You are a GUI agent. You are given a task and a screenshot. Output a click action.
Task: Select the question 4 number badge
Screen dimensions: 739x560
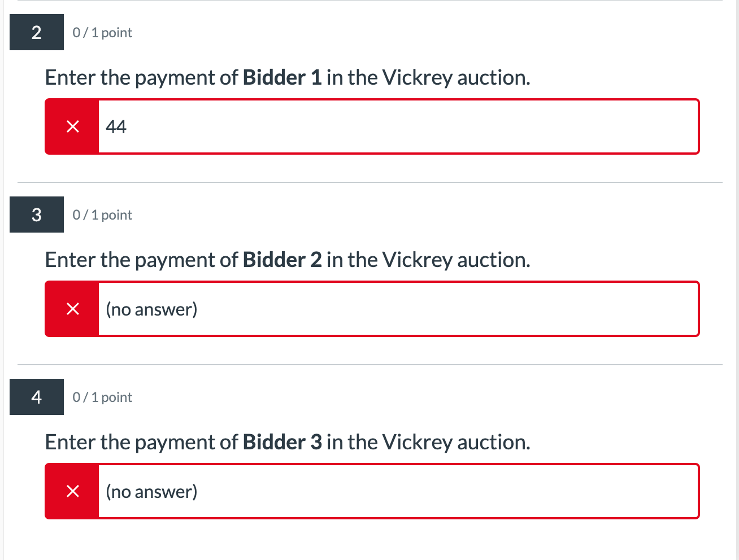[x=36, y=397]
